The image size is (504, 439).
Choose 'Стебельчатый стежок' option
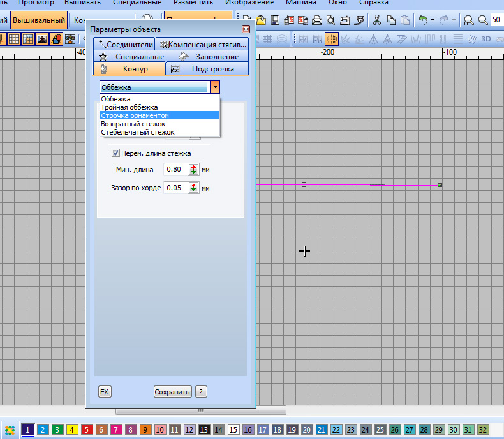coord(138,132)
